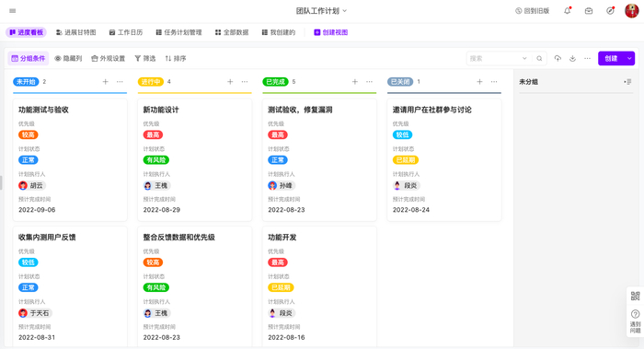Image resolution: width=644 pixels, height=349 pixels.
Task: Click the 有风险 tag on 新功能设计 card
Action: pyautogui.click(x=156, y=160)
